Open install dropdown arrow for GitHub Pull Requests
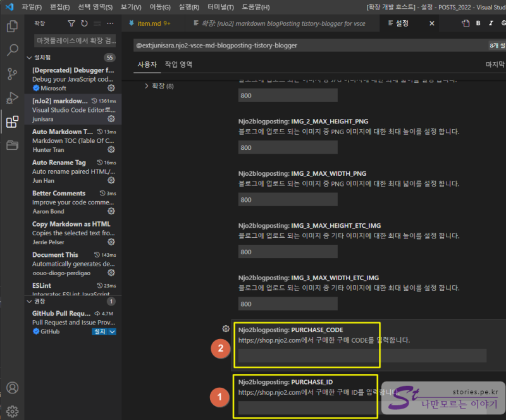Screen dimensions: 506x420 (x=113, y=331)
